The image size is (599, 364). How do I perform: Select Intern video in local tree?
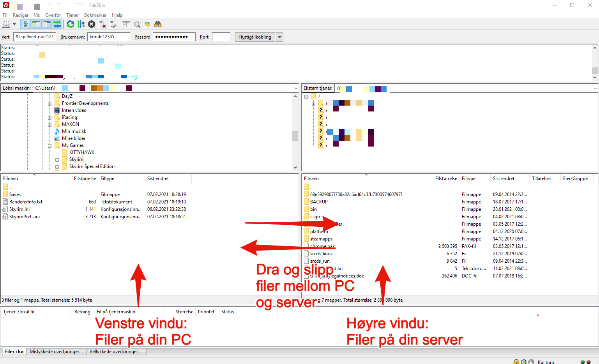pyautogui.click(x=74, y=110)
